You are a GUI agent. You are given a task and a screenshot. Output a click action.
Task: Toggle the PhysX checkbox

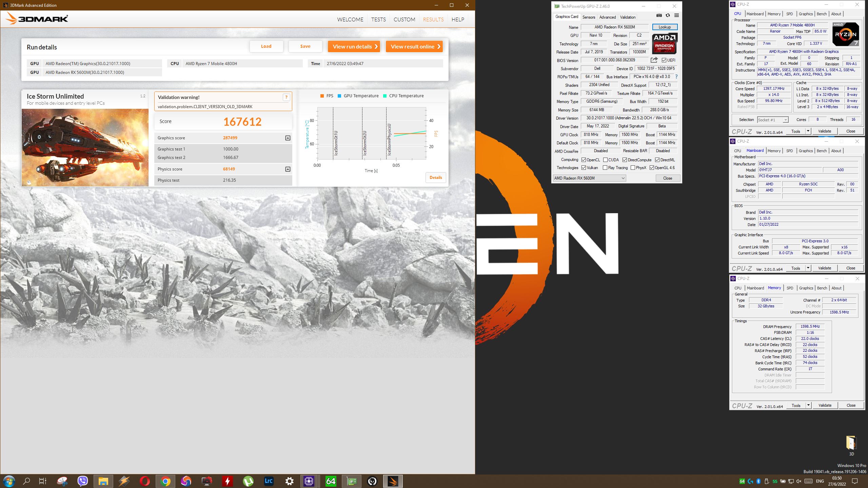[x=633, y=168]
